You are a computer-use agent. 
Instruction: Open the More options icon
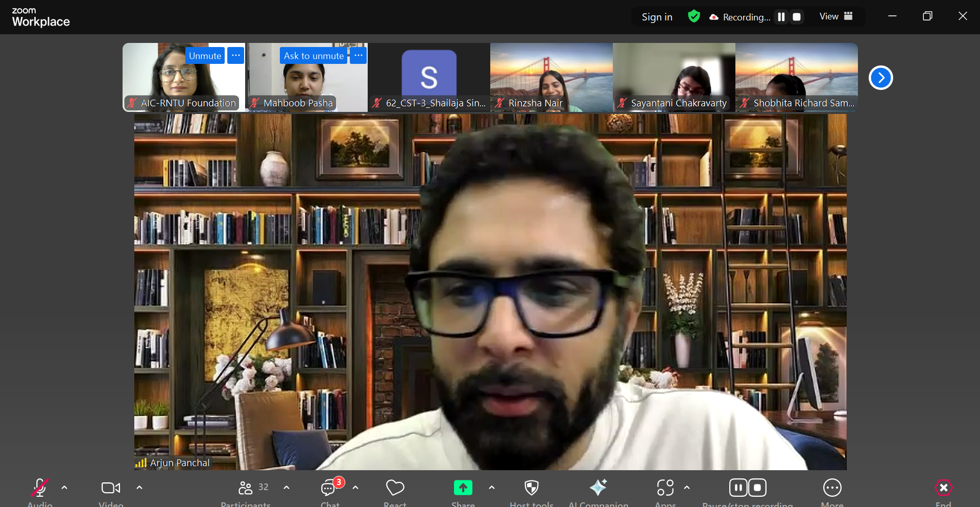point(832,488)
